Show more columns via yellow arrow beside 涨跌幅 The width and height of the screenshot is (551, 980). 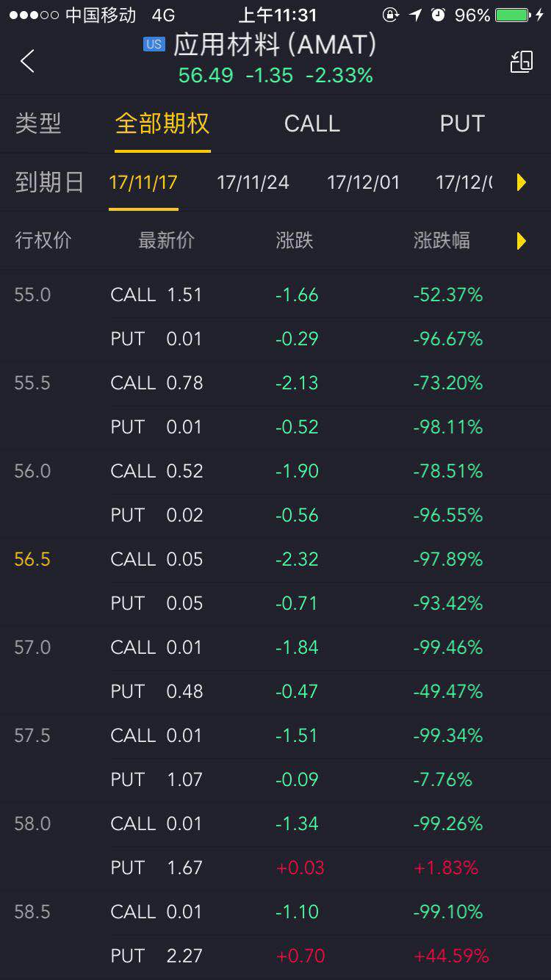[521, 240]
